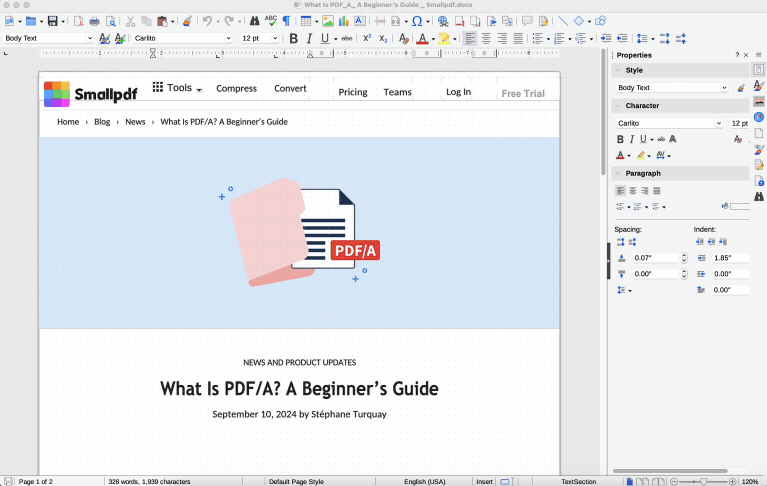Click Blog breadcrumb link
This screenshot has height=486, width=767.
point(102,122)
